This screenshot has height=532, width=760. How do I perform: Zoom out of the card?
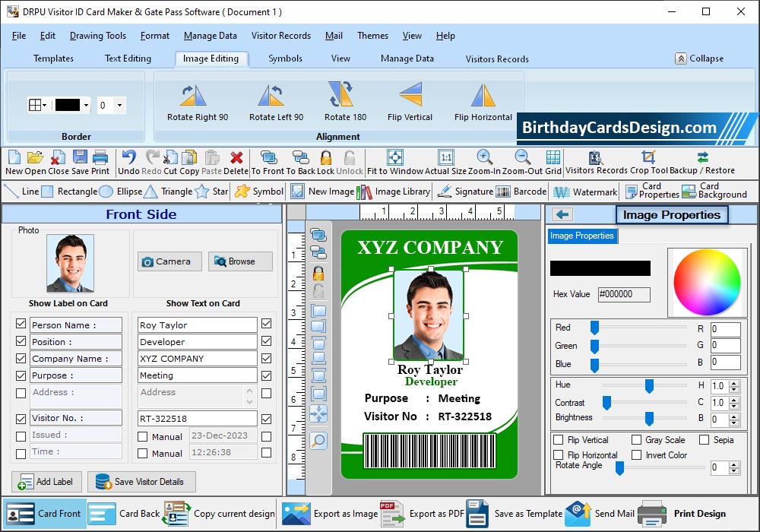[x=522, y=157]
